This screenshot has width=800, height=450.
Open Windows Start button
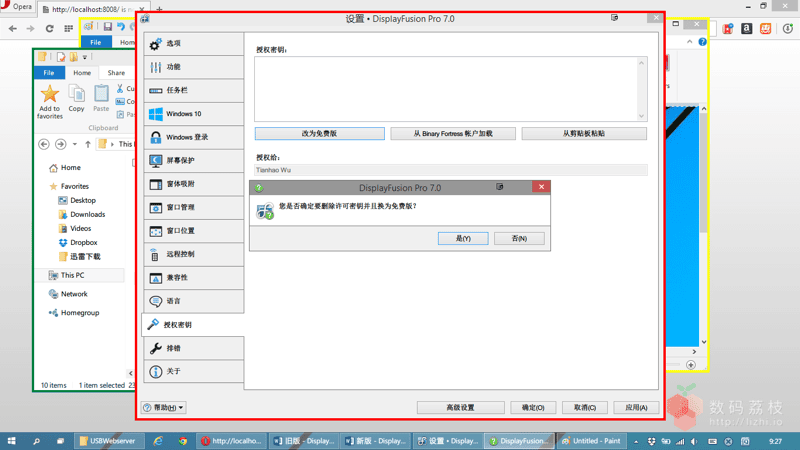(x=11, y=441)
